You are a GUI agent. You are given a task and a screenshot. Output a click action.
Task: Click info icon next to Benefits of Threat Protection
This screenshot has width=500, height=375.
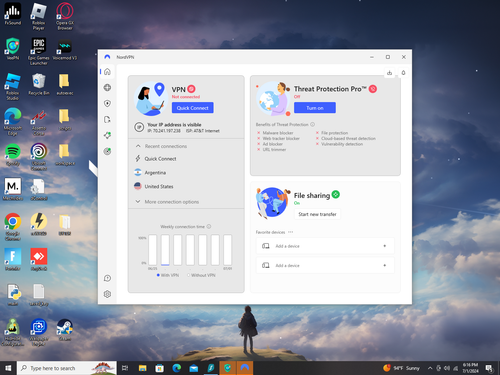pos(313,124)
